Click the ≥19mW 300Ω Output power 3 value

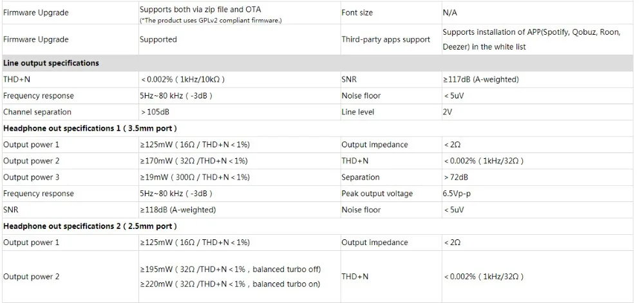click(194, 178)
